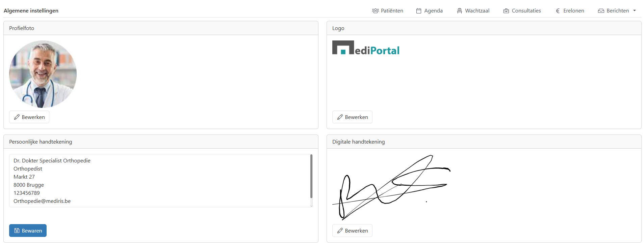Click the pencil icon under Profielfoto
This screenshot has width=644, height=244.
pyautogui.click(x=17, y=117)
